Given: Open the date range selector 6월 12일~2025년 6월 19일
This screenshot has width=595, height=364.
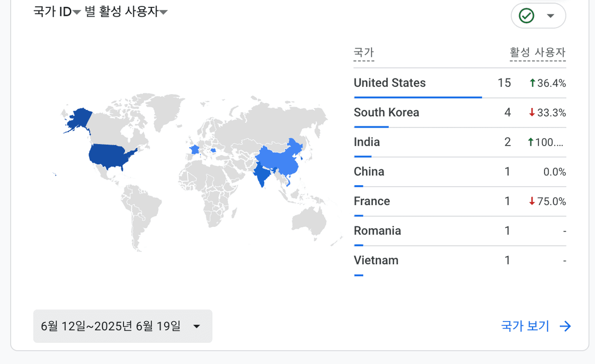Looking at the screenshot, I should [x=122, y=326].
